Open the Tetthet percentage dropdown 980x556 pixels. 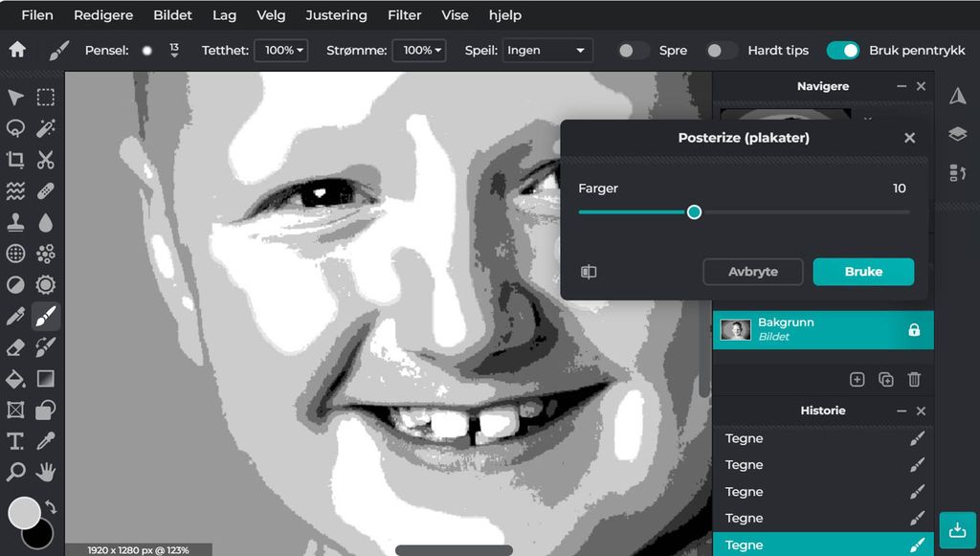click(280, 50)
